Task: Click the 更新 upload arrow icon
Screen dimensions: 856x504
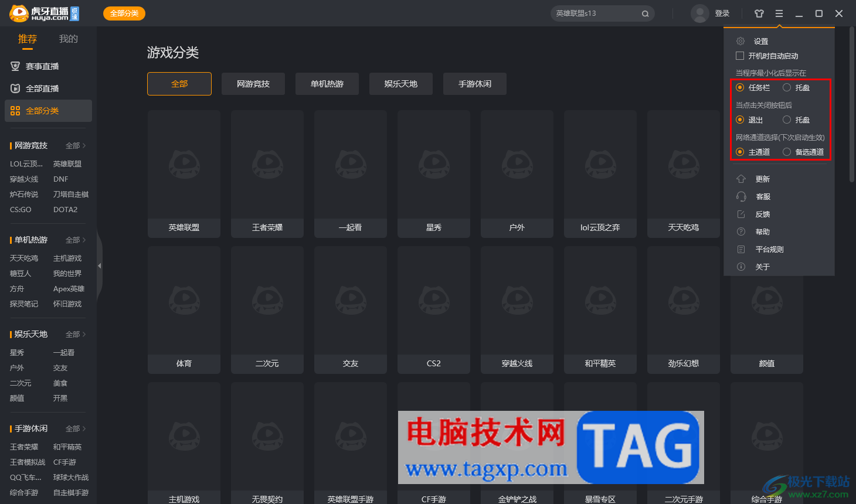Action: (x=741, y=179)
